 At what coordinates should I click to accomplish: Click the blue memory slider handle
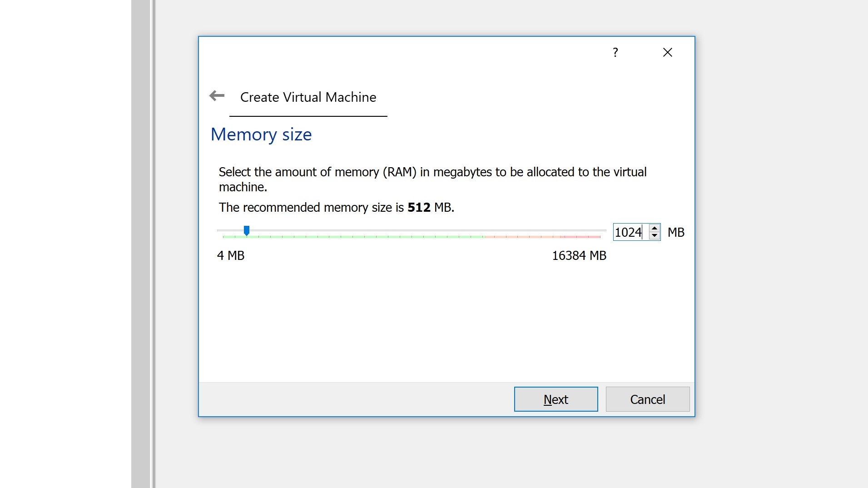click(x=247, y=231)
